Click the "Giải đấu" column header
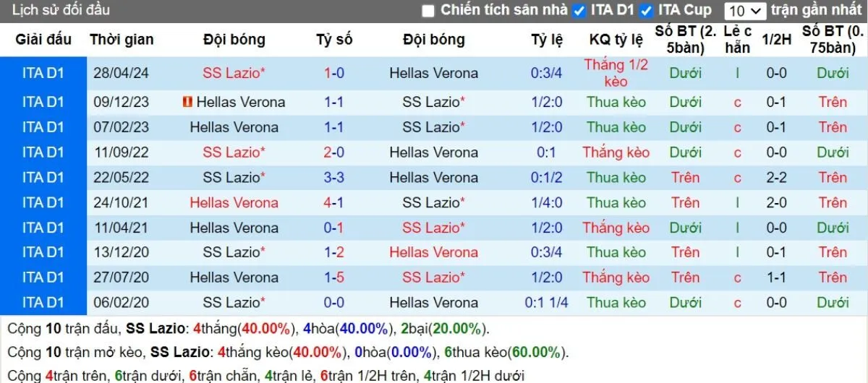This screenshot has width=868, height=383. point(43,40)
